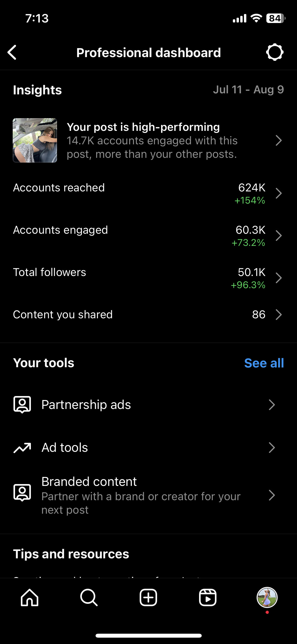This screenshot has height=644, width=297.
Task: Tap See all tools link
Action: pos(264,363)
